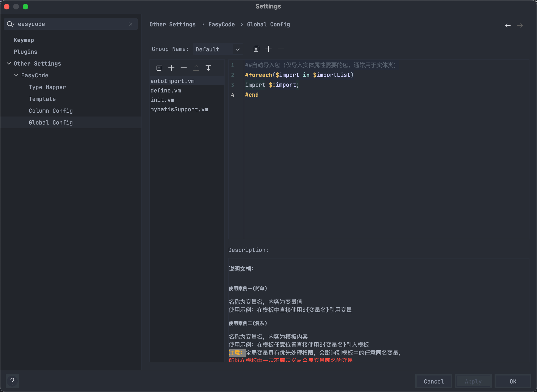
Task: Place cursor on the import $!import line
Action: 272,85
